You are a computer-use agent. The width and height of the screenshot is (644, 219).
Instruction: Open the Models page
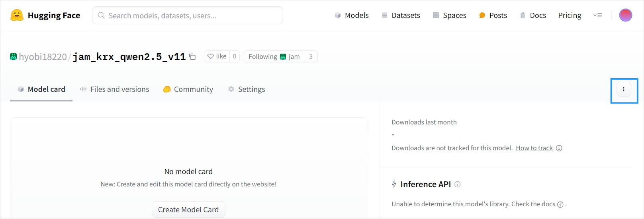point(352,16)
